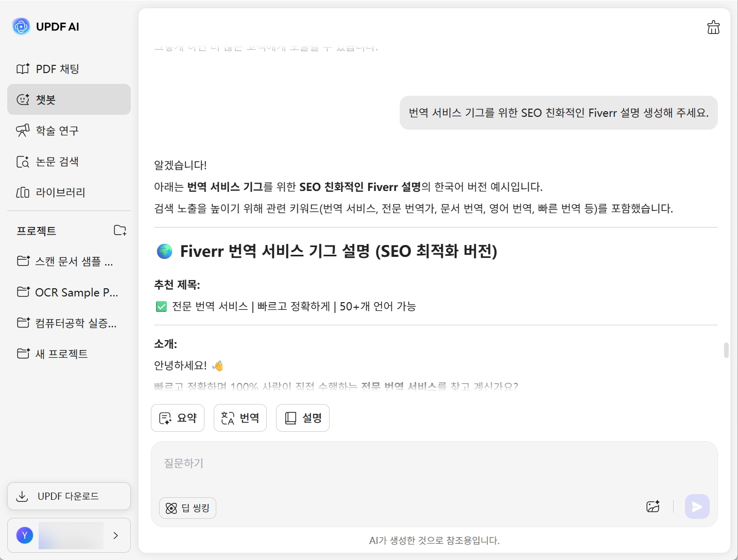Expand the user account chevron

[116, 535]
